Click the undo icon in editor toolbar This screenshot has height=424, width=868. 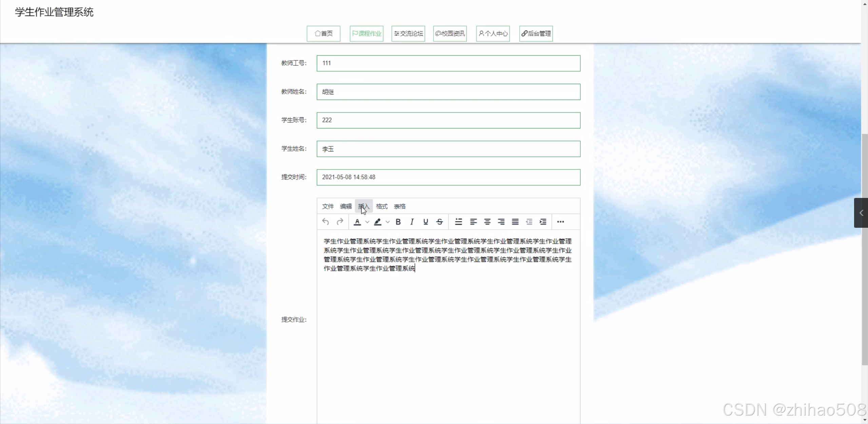coord(325,222)
